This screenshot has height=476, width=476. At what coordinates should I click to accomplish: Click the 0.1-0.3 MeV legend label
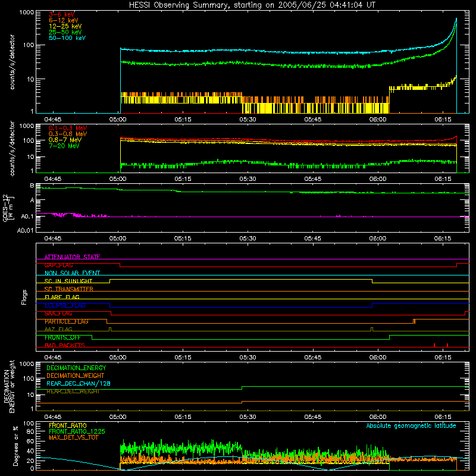(x=68, y=128)
